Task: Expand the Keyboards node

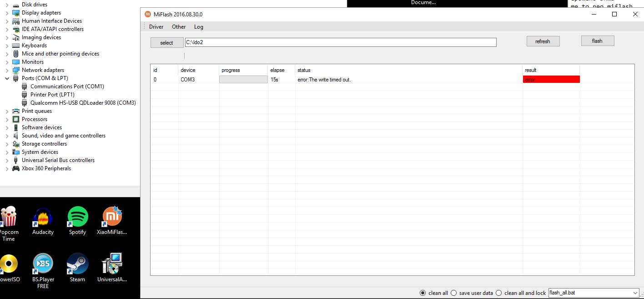Action: point(7,46)
